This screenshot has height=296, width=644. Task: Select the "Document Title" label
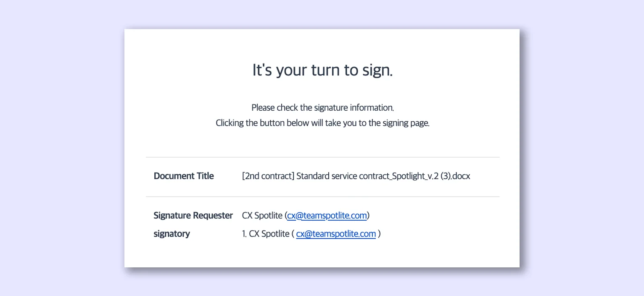[x=184, y=176]
